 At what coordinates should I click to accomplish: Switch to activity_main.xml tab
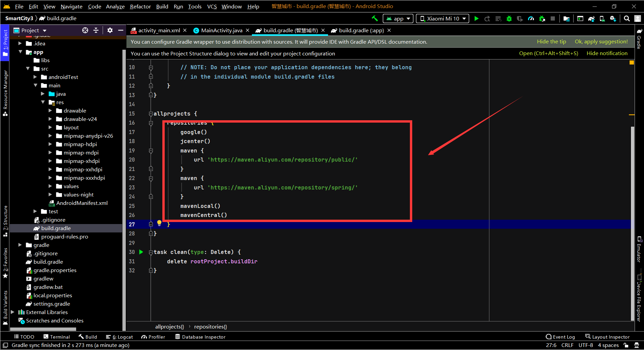pos(159,30)
